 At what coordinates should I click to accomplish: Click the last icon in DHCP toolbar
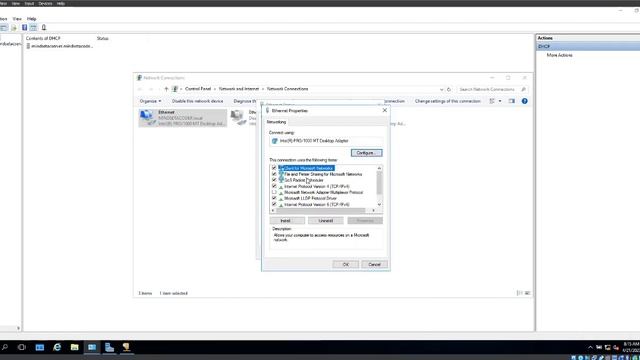(x=44, y=27)
